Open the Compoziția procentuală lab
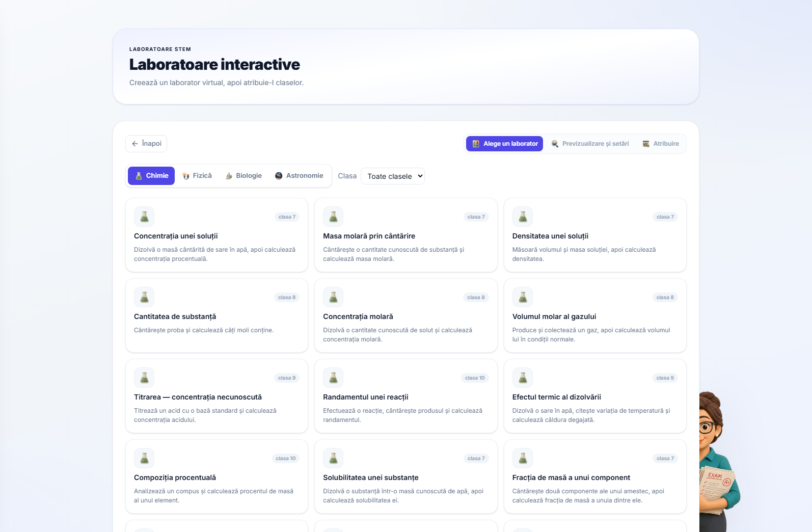 (217, 477)
